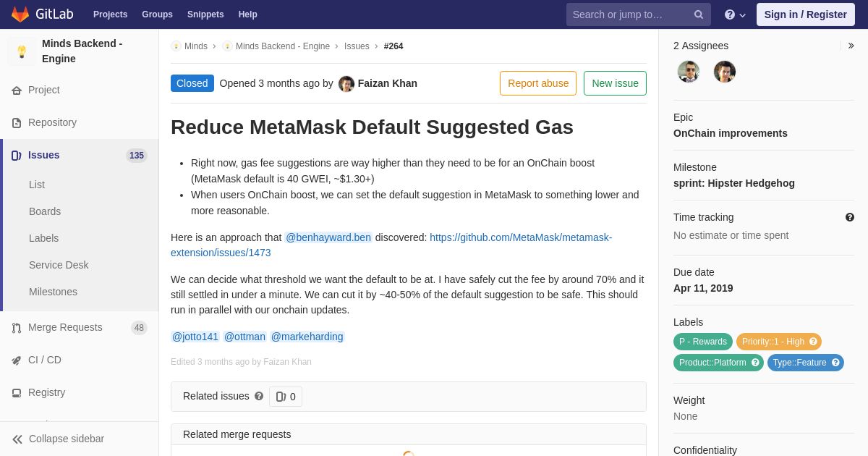Click the Time tracking help icon
The width and height of the screenshot is (868, 456).
point(850,217)
